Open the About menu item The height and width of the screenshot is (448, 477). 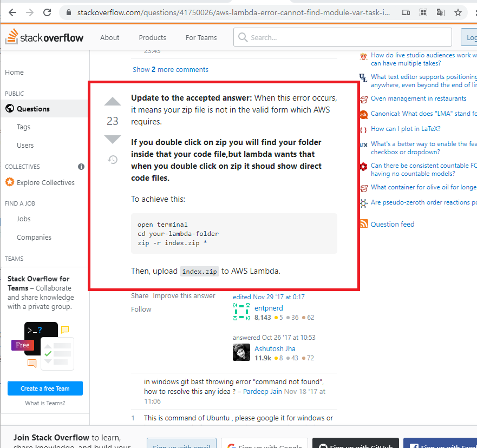pyautogui.click(x=110, y=37)
